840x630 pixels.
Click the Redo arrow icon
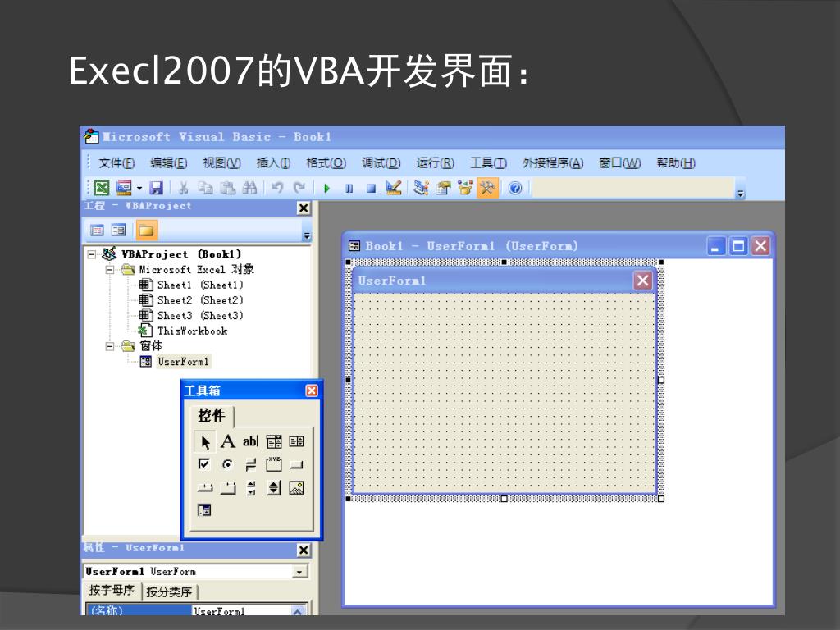click(x=299, y=188)
